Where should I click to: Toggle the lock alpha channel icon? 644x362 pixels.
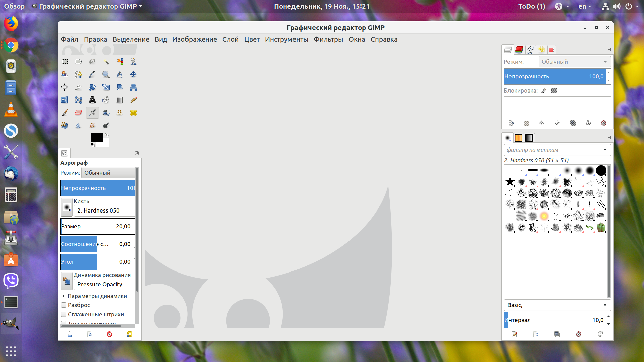pos(554,90)
